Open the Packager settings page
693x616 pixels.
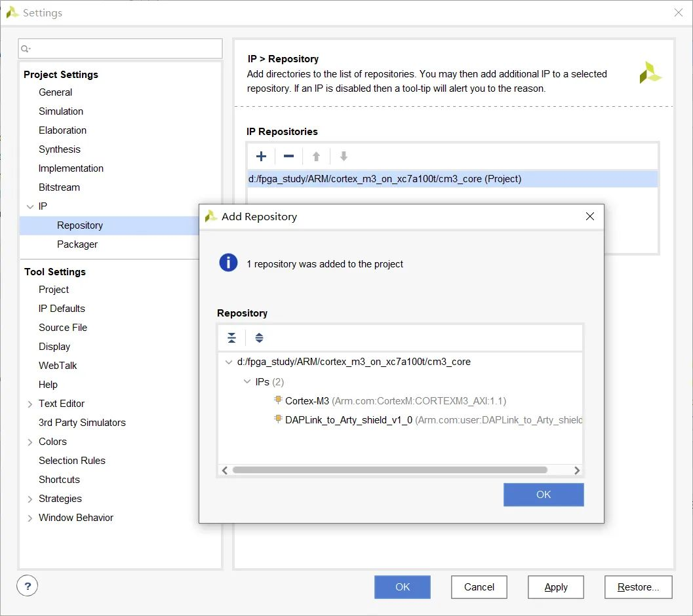pyautogui.click(x=77, y=244)
